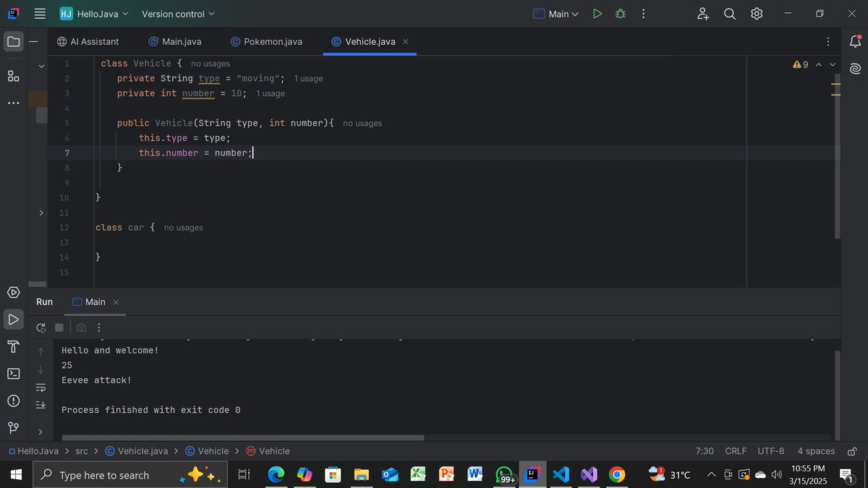The height and width of the screenshot is (488, 868).
Task: Open the Problems tool window
Action: pos(13,401)
